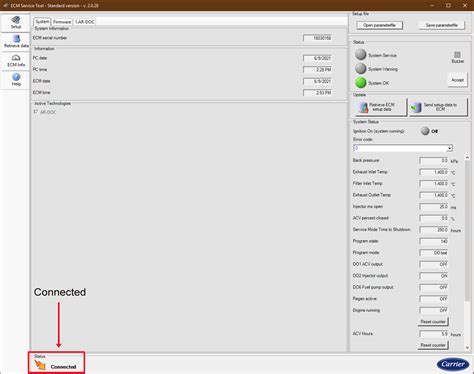The width and height of the screenshot is (474, 374).
Task: Click the 'Connected' status text
Action: (63, 367)
